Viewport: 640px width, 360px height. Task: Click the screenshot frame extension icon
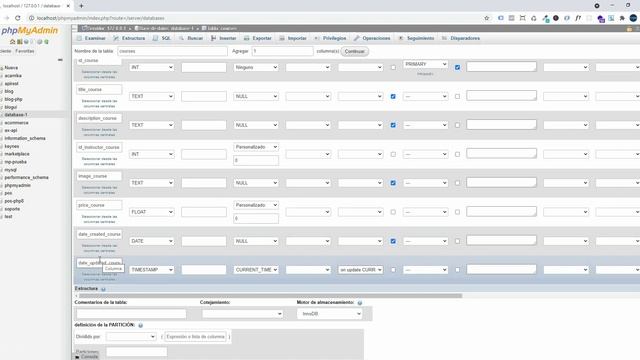pyautogui.click(x=522, y=18)
